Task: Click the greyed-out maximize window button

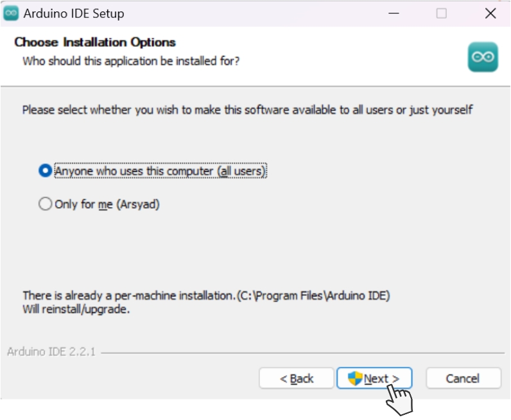Action: click(441, 13)
